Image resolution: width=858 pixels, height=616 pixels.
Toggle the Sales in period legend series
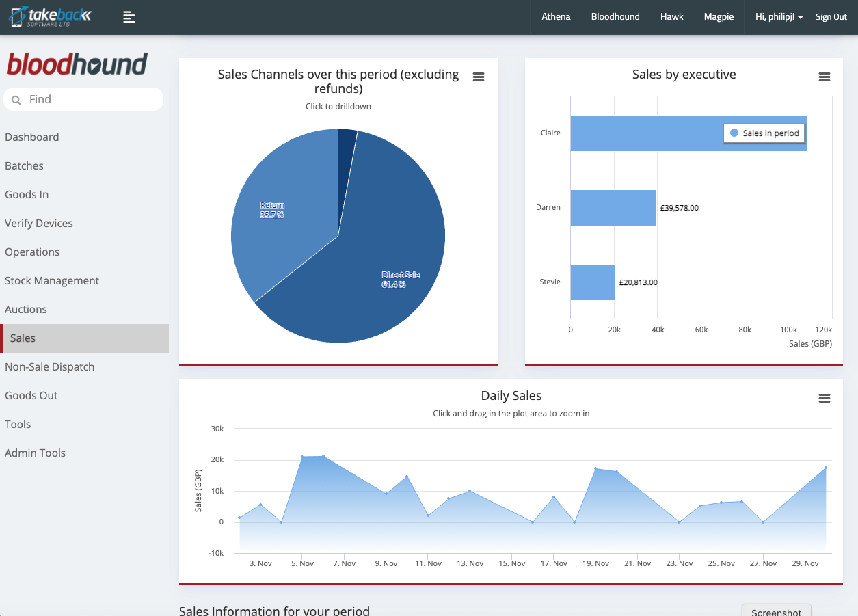click(x=764, y=133)
